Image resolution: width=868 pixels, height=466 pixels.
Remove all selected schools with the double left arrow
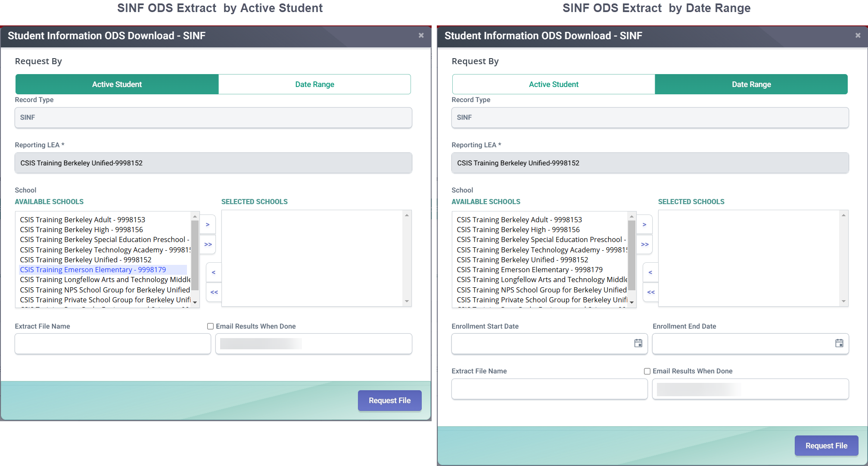pyautogui.click(x=214, y=292)
